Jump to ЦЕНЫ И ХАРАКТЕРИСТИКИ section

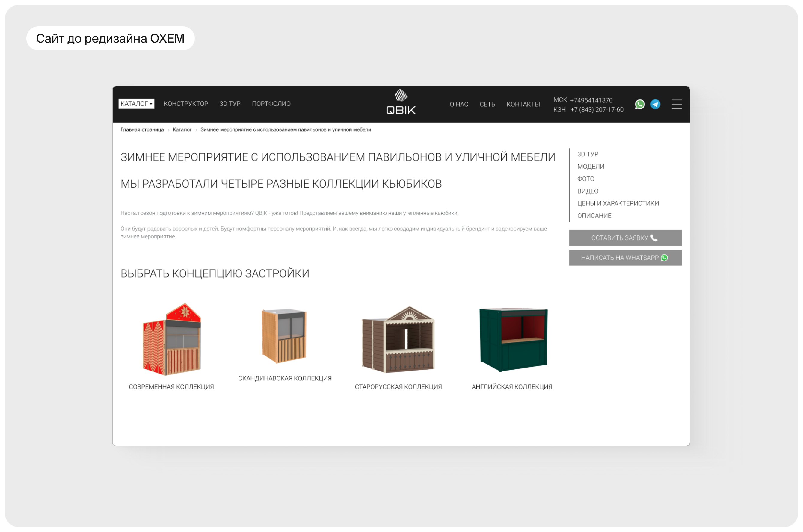pos(618,203)
